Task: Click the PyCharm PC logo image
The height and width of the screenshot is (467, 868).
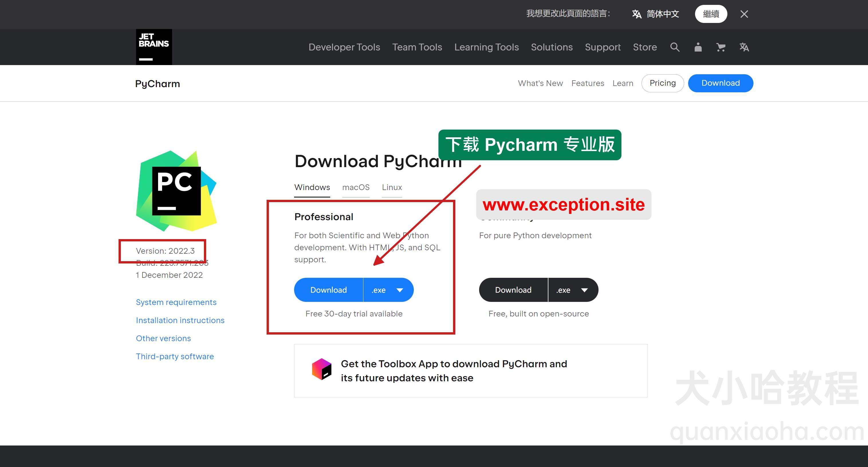Action: click(x=176, y=191)
